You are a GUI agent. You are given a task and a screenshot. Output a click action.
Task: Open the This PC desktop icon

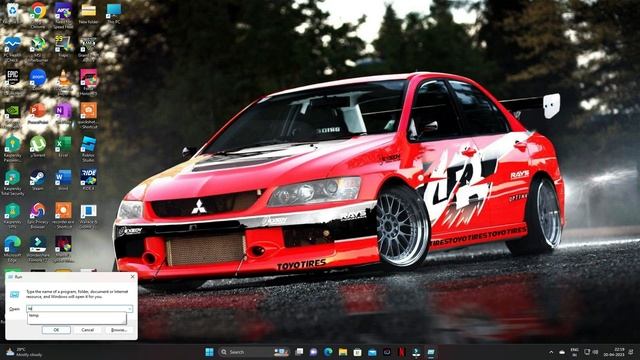tap(113, 13)
